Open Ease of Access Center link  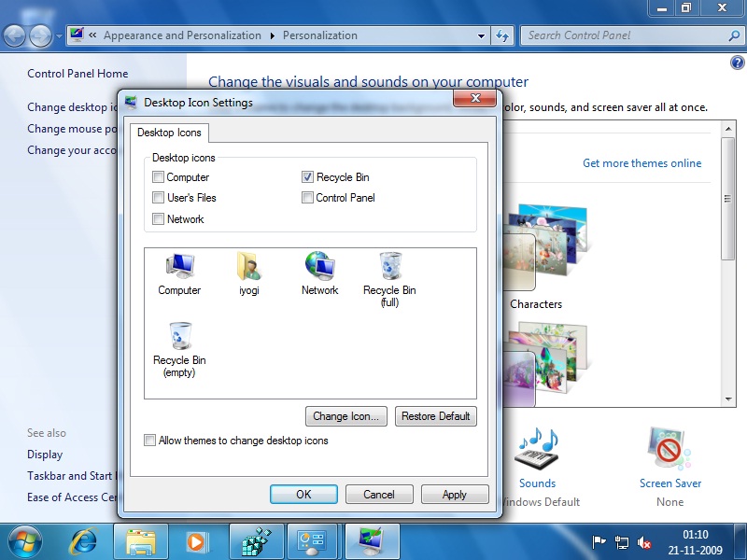(72, 497)
